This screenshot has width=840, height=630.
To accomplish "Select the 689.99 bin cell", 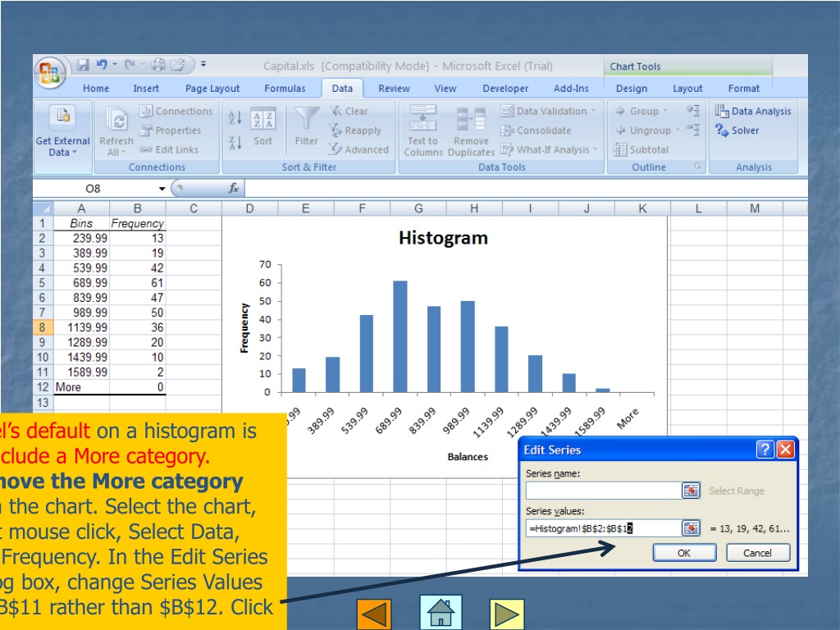I will click(x=81, y=283).
